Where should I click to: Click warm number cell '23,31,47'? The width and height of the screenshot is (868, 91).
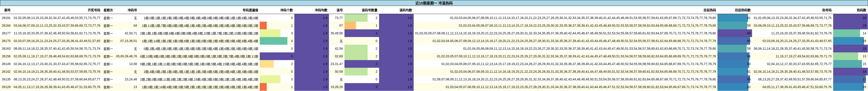(x=337, y=64)
